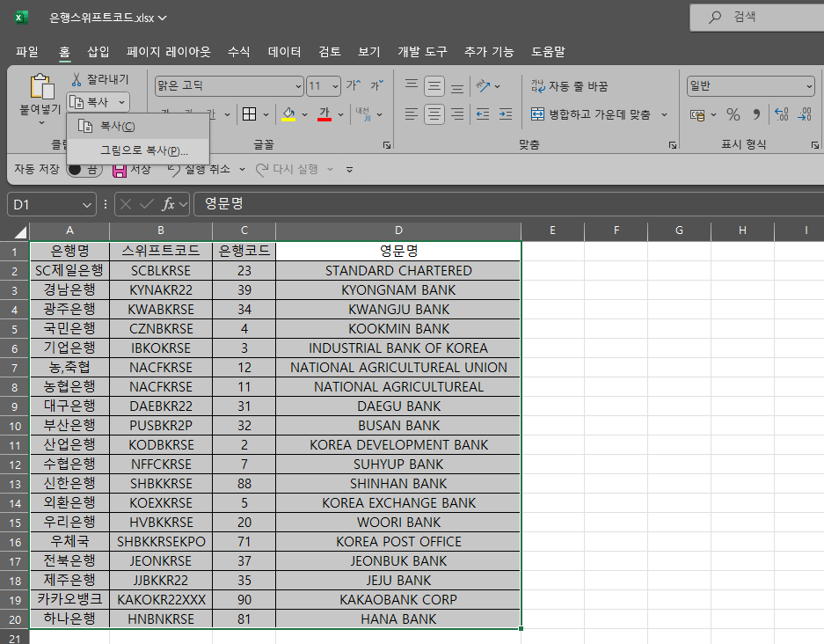Viewport: 824px width, 644px height.
Task: Click cell containing 우체국
Action: [69, 541]
